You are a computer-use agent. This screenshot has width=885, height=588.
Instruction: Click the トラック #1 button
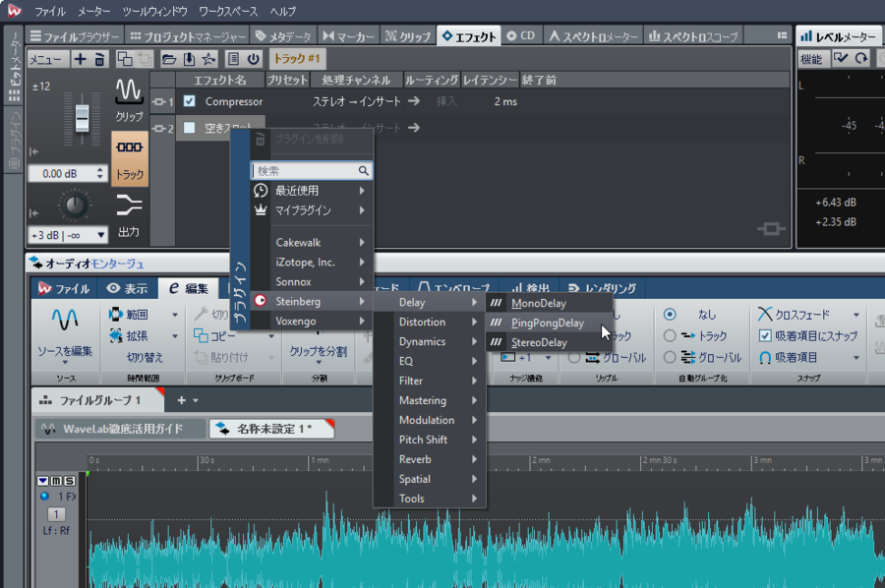297,59
